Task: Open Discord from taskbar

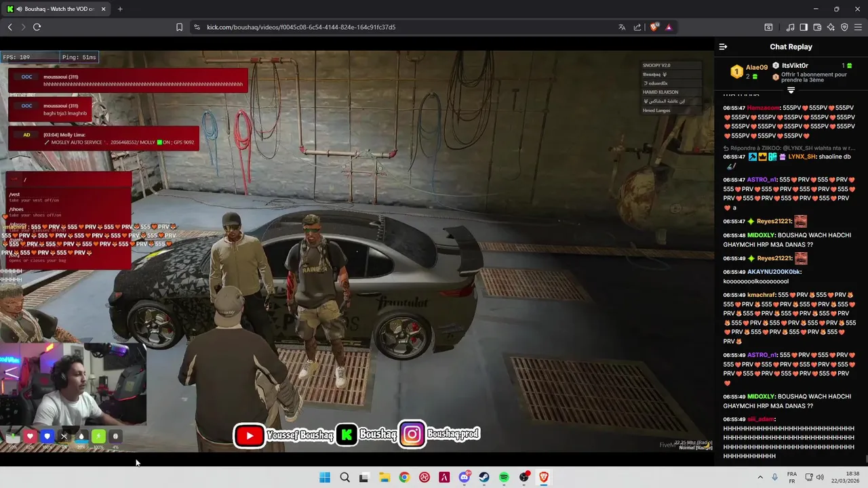Action: [x=465, y=477]
